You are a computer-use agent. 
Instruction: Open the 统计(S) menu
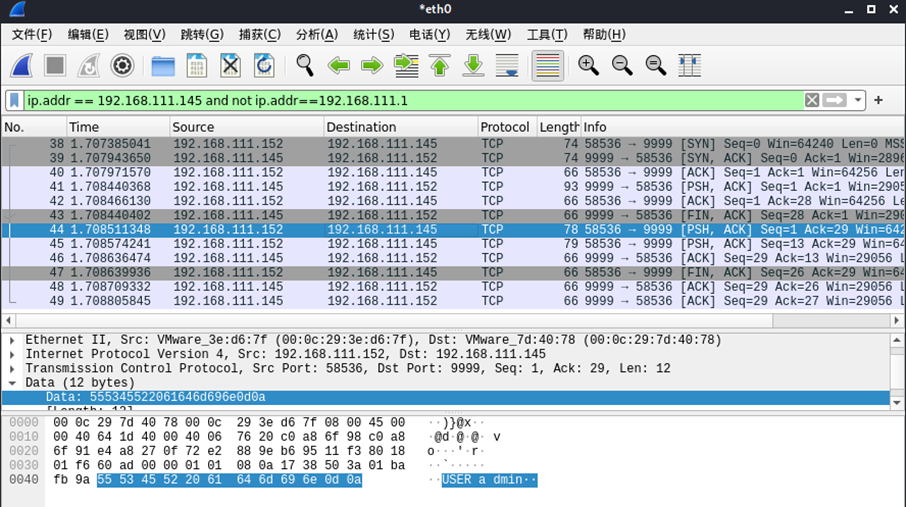click(373, 35)
